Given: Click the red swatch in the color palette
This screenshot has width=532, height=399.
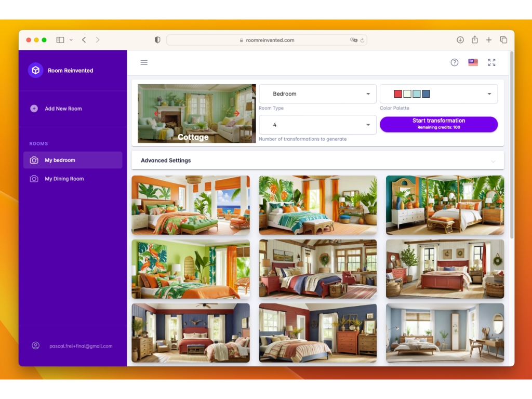Looking at the screenshot, I should coord(398,94).
